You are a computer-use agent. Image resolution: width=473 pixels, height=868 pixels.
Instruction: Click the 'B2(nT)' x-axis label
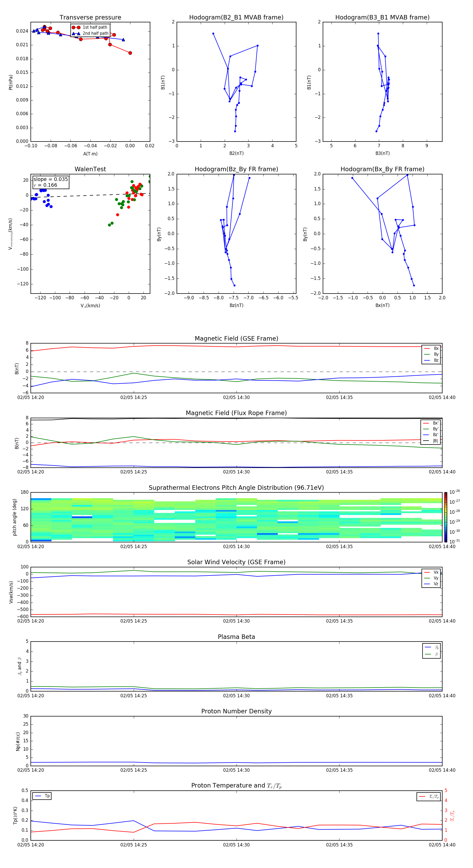click(x=236, y=153)
